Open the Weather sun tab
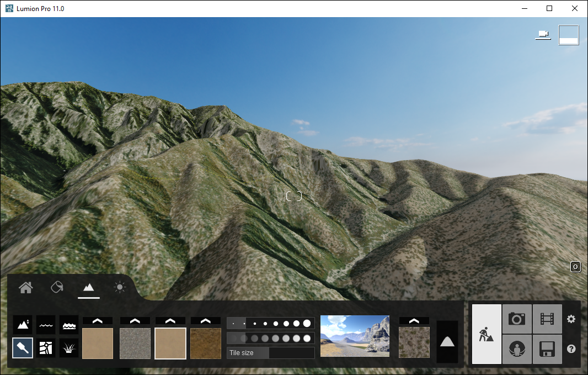 pyautogui.click(x=120, y=288)
